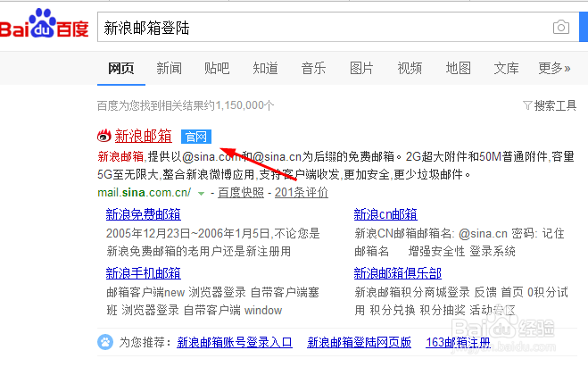
Task: Click the Baidu logo
Action: pyautogui.click(x=45, y=23)
